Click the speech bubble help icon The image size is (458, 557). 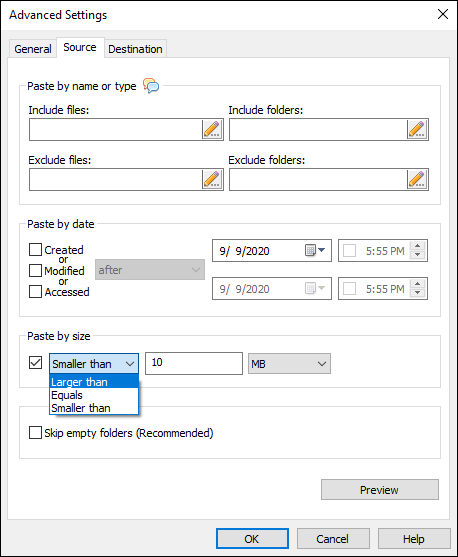coord(151,86)
